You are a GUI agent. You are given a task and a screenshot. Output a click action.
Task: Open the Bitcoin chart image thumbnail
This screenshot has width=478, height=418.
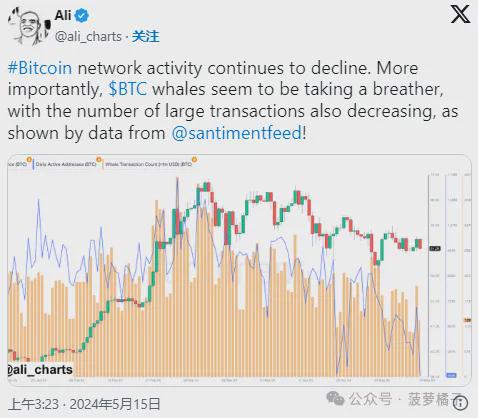pos(239,270)
